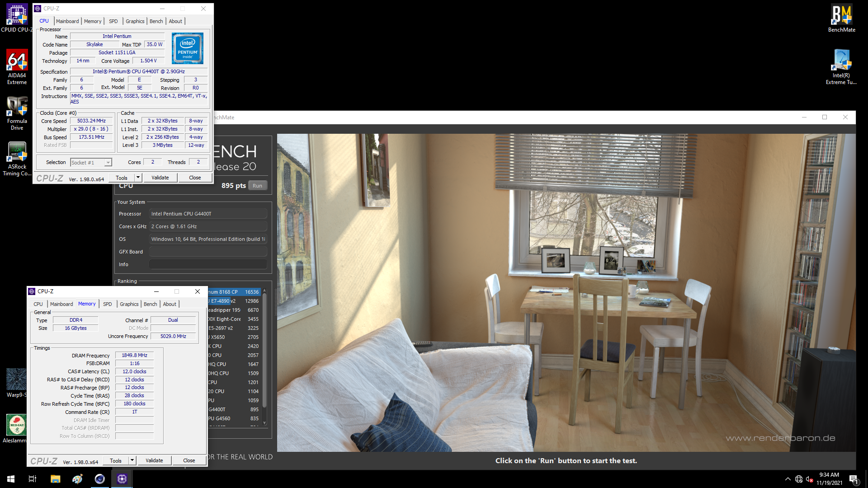Click Tools button in Memory CPU-Z window
The width and height of the screenshot is (868, 488).
click(116, 460)
